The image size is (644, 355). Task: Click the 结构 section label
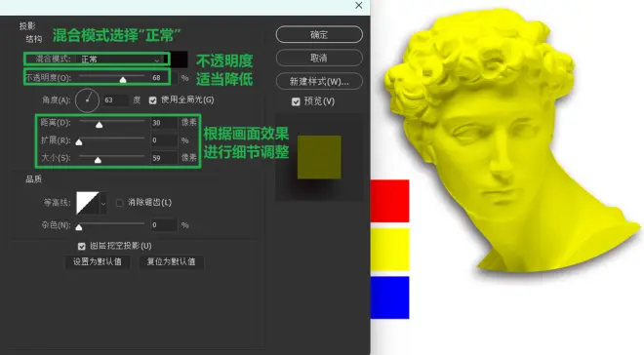pyautogui.click(x=34, y=39)
